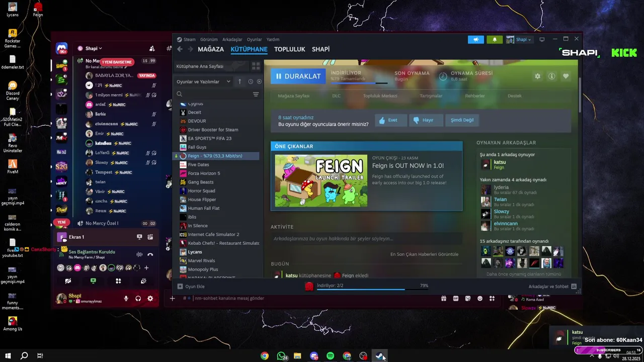Switch Steam to Big Picture mode

tap(542, 39)
